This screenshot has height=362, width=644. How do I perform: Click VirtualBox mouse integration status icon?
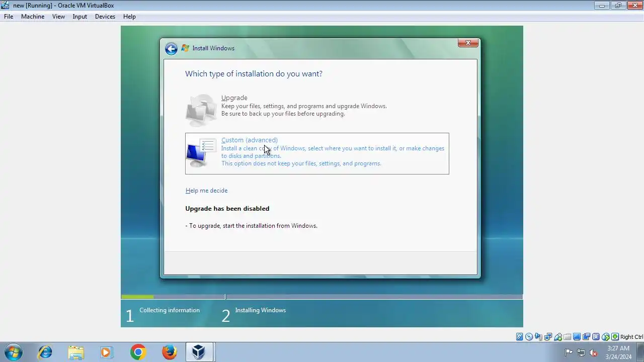tap(606, 337)
